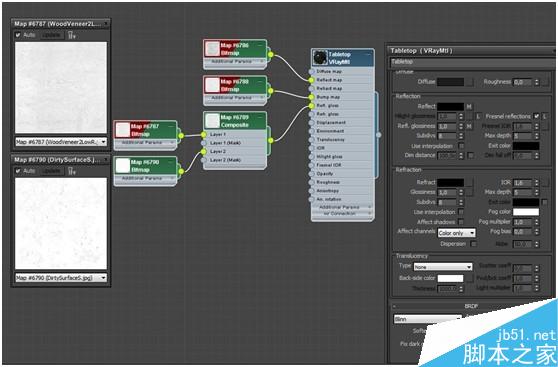This screenshot has width=558, height=367.
Task: Click the Displacement input socket on Tabletop node
Action: (x=311, y=122)
